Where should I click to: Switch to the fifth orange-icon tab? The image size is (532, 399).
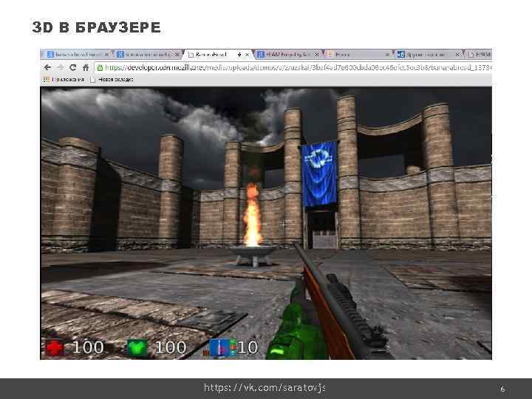tap(358, 54)
